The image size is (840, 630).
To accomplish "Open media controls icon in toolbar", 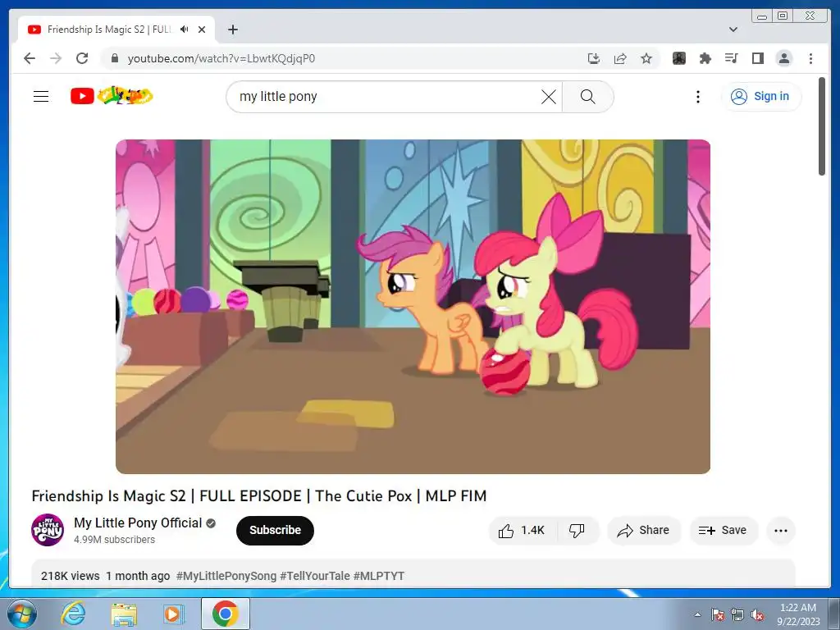I will coord(731,58).
